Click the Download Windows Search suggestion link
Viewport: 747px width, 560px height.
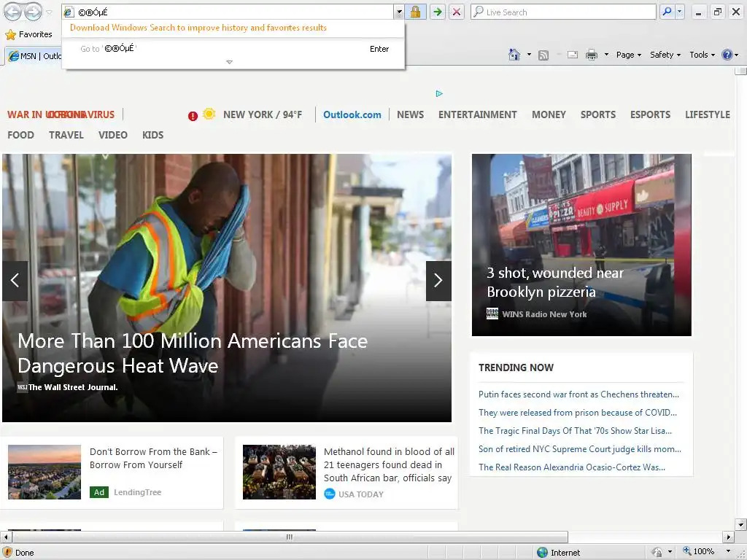tap(198, 28)
